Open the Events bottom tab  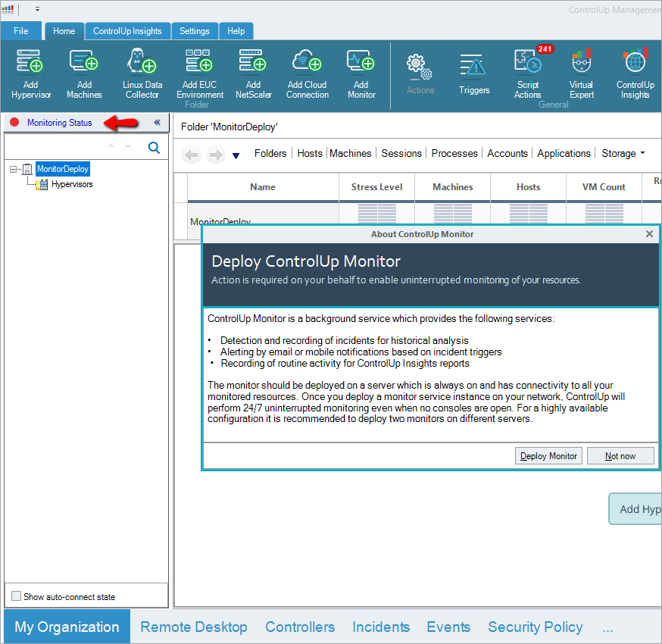click(x=448, y=627)
